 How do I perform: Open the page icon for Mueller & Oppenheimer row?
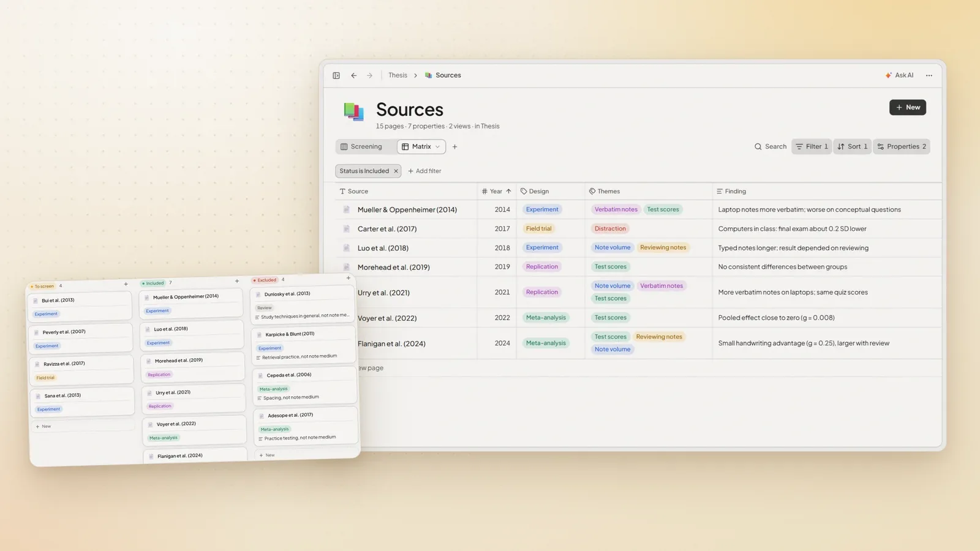coord(347,209)
